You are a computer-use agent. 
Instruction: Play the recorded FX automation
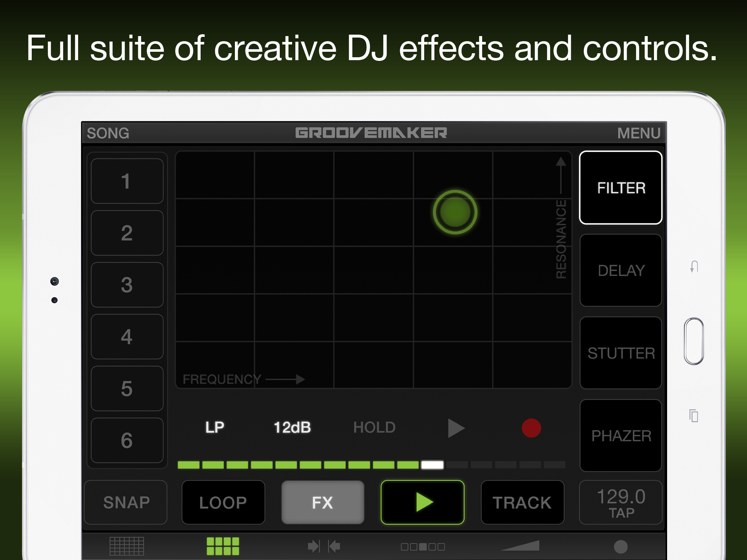pyautogui.click(x=456, y=428)
